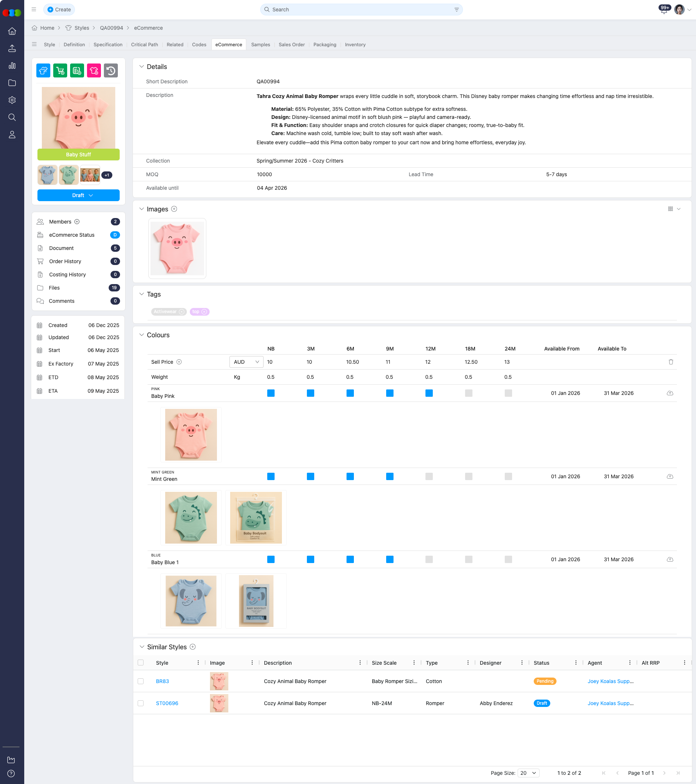
Task: Open the add to cart icon
Action: (60, 70)
